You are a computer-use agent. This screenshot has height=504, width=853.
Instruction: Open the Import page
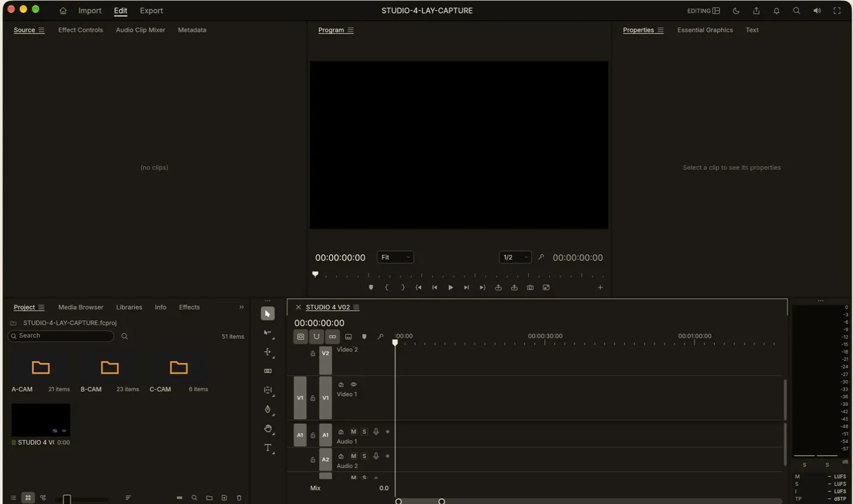pyautogui.click(x=90, y=11)
